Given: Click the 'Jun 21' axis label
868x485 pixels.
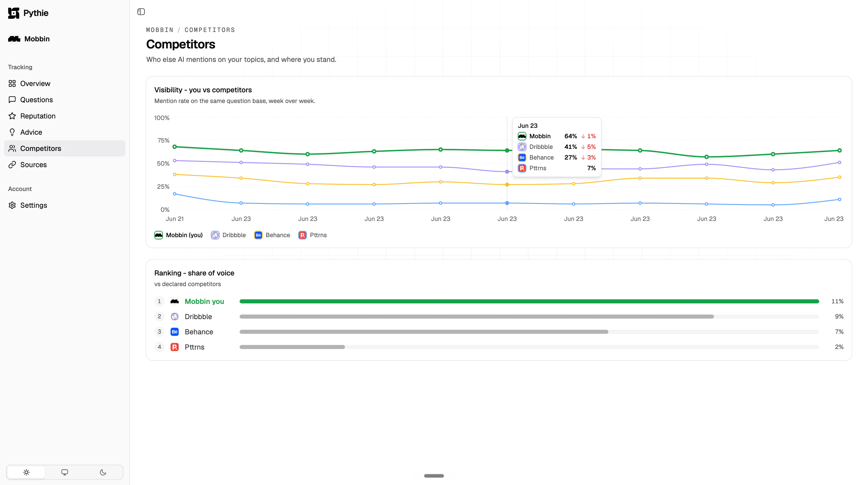Looking at the screenshot, I should point(175,219).
